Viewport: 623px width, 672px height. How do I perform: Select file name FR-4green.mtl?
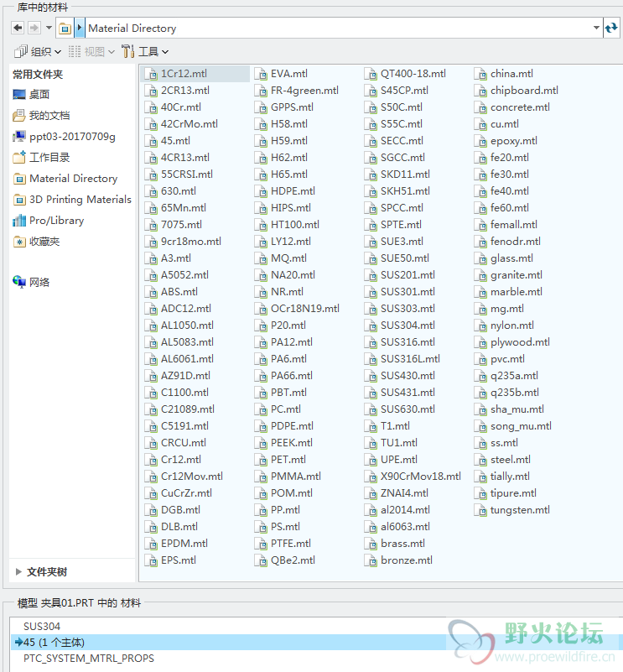click(x=304, y=91)
